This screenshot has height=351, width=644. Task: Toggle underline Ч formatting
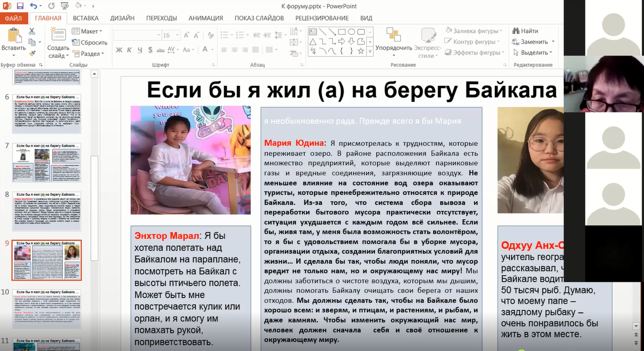point(140,50)
